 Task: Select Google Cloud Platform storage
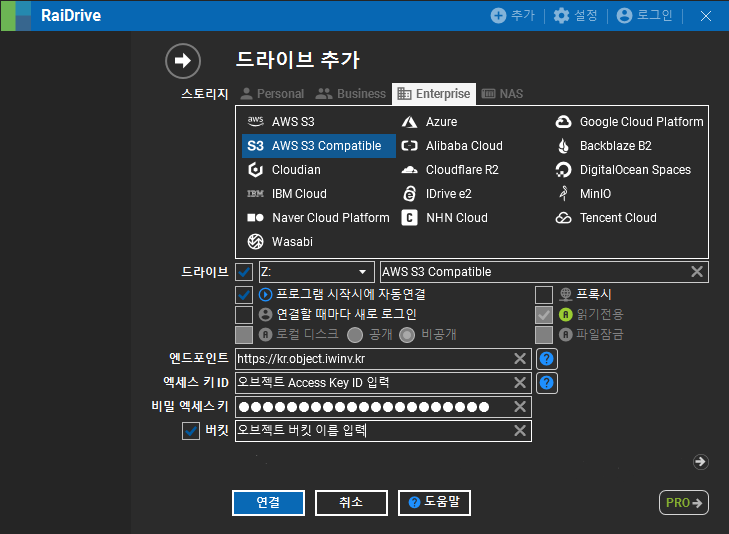(629, 122)
